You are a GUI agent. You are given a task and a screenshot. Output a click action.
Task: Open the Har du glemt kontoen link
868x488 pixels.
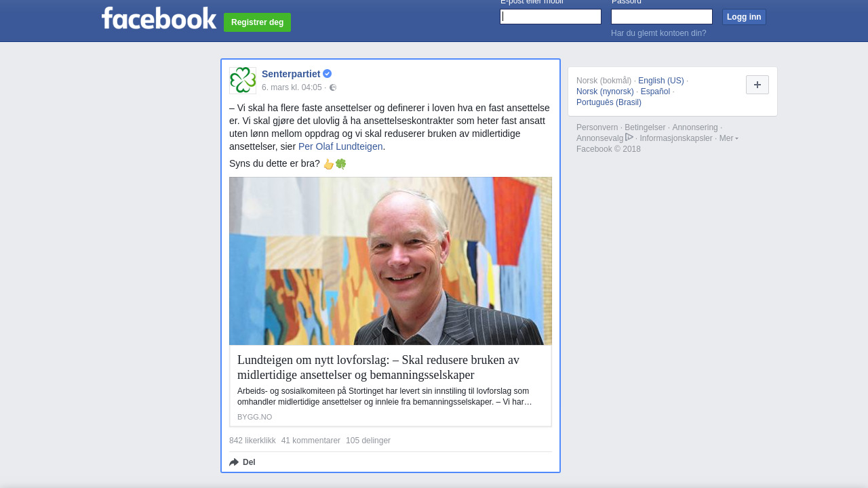point(658,33)
